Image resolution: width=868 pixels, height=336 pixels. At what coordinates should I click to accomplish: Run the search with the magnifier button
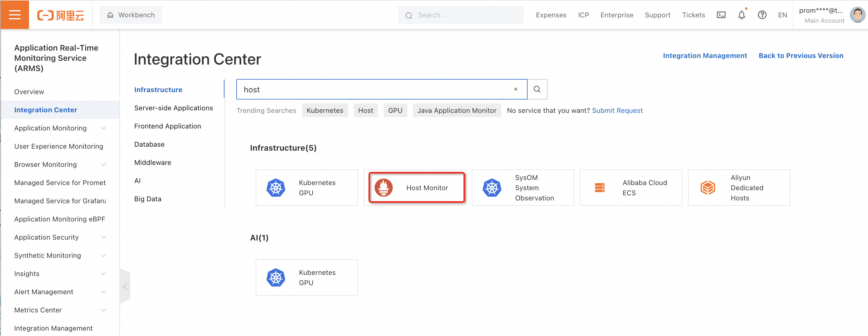point(537,89)
